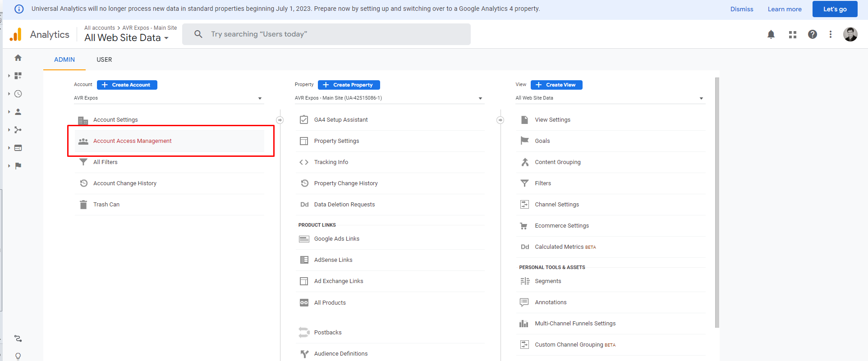Expand the AVR Expos - Main Site property dropdown

(x=390, y=98)
